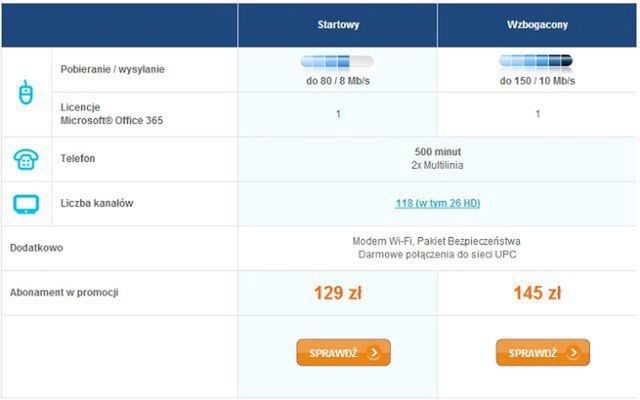640x400 pixels.
Task: Click the internet mouse icon
Action: (26, 93)
